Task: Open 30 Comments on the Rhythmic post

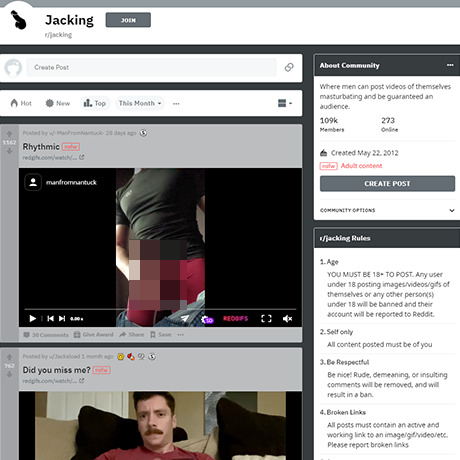Action: pos(46,335)
